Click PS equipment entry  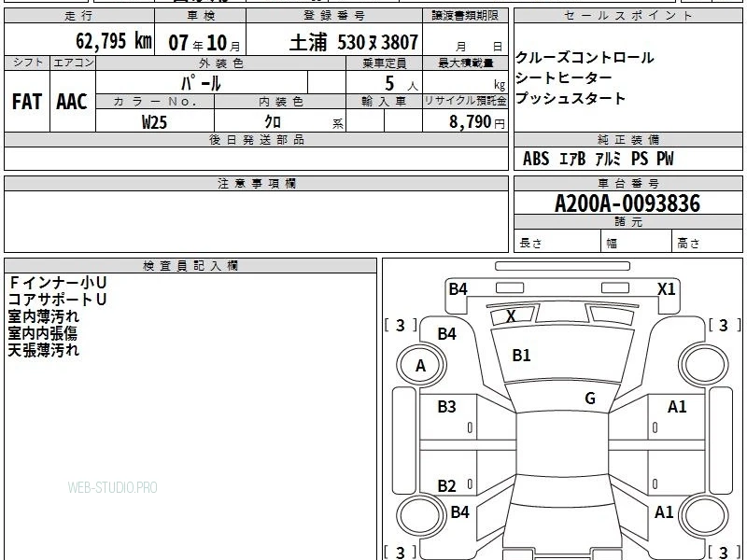(640, 159)
